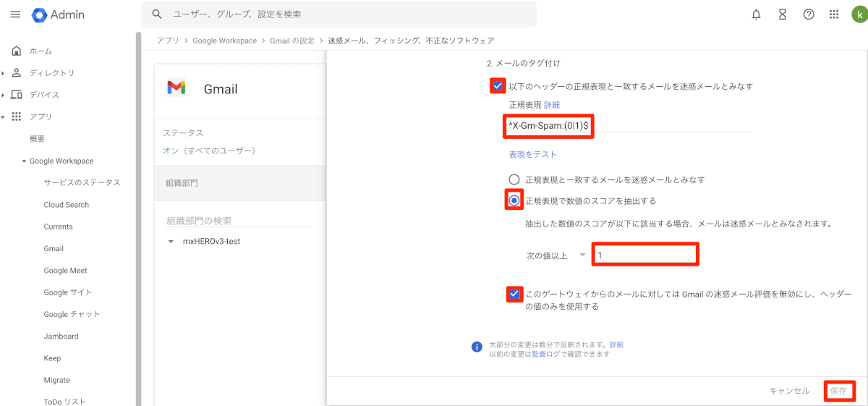Open the 詳細 link next to 正規表現
Image resolution: width=868 pixels, height=406 pixels.
552,105
